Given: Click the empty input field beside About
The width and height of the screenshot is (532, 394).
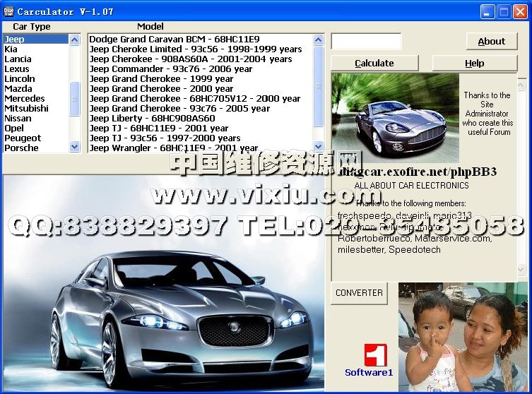Looking at the screenshot, I should [366, 42].
